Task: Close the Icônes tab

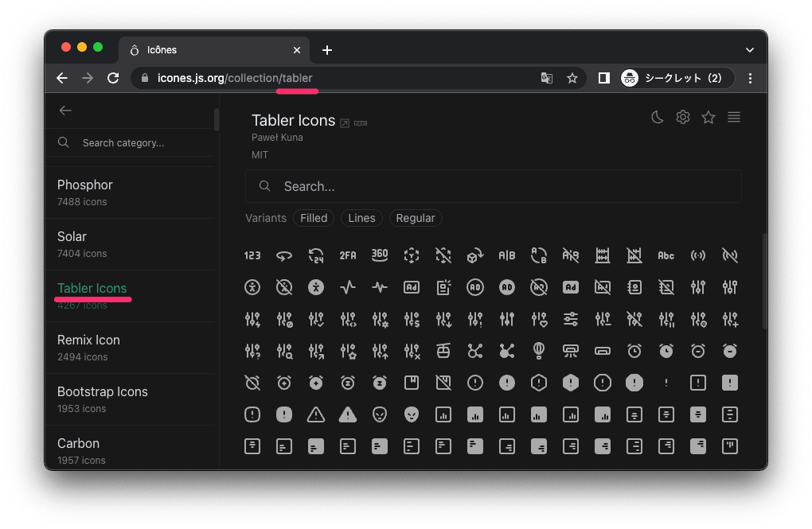Action: tap(297, 50)
